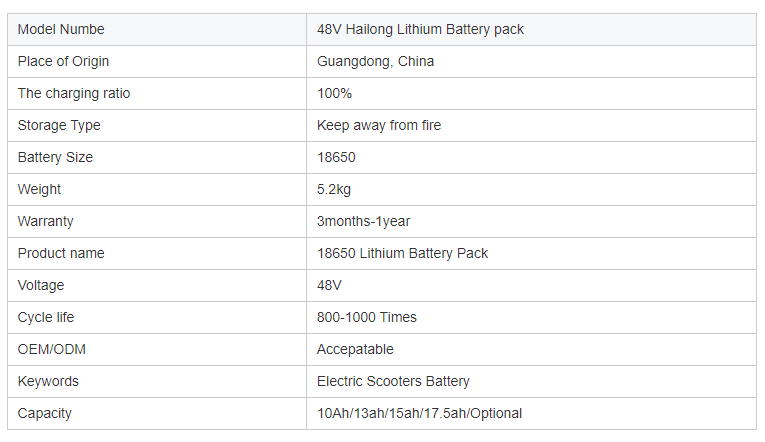Select the '48V Hailong Lithium Battery pack' text
Screen dimensions: 765x442
click(x=420, y=29)
